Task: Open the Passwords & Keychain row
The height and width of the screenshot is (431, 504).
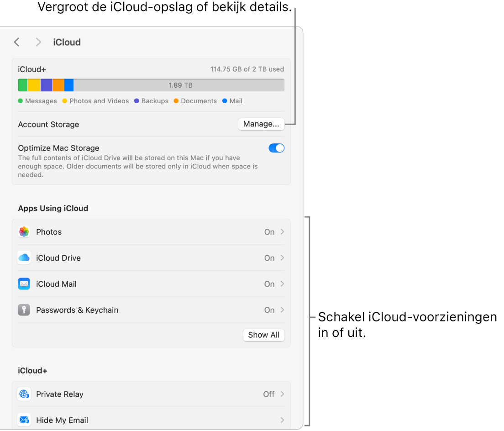Action: (151, 310)
